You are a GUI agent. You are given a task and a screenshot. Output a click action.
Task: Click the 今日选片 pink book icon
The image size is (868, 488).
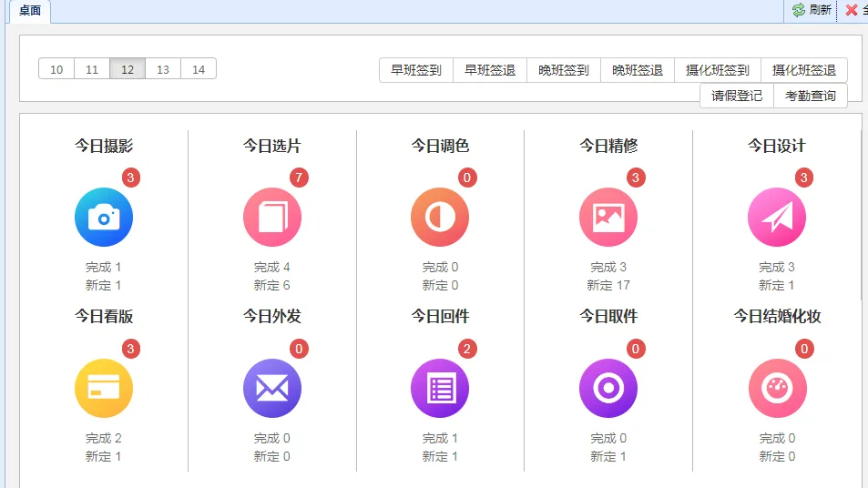coord(272,218)
